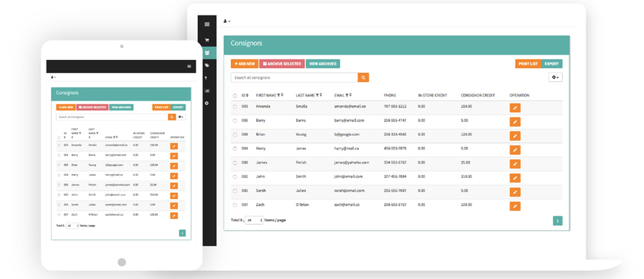
Task: Edit Amanda Smalls using the pencil icon on laptop
Action: pyautogui.click(x=515, y=108)
